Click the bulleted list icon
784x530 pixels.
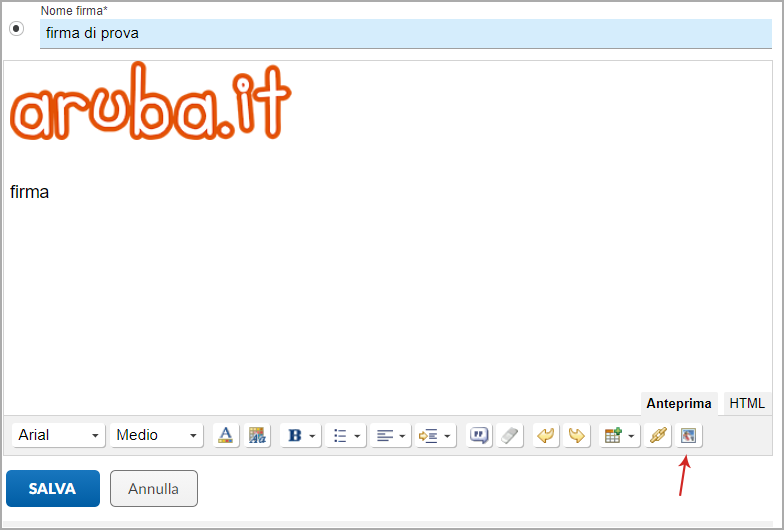click(340, 435)
